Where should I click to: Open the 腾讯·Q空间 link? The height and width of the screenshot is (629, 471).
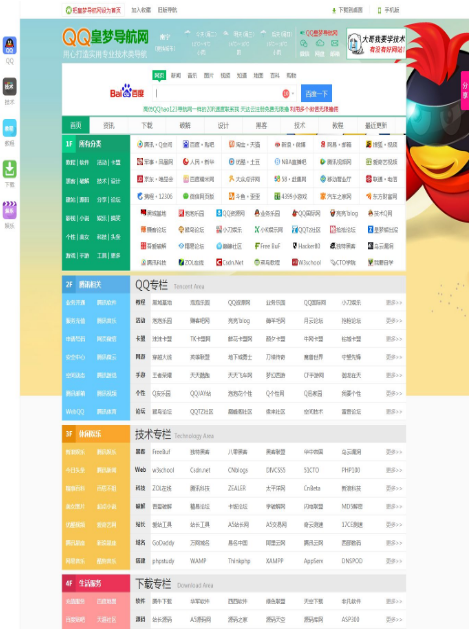pos(154,144)
